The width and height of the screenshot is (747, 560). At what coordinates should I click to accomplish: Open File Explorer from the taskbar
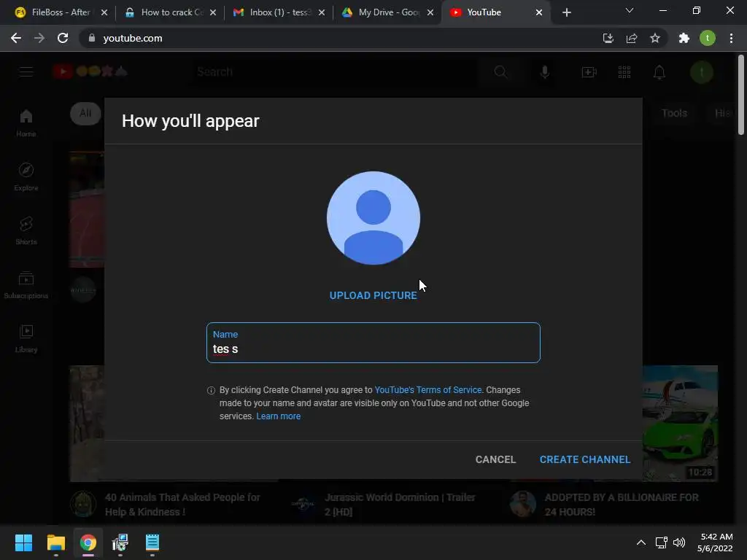pos(55,542)
